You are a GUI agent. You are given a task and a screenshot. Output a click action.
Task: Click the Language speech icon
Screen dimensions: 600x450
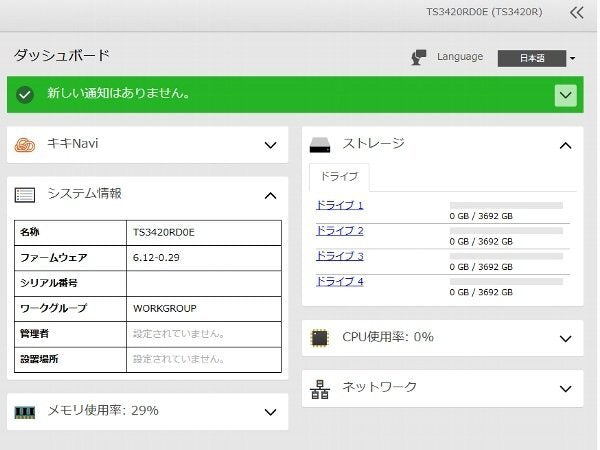coord(419,57)
